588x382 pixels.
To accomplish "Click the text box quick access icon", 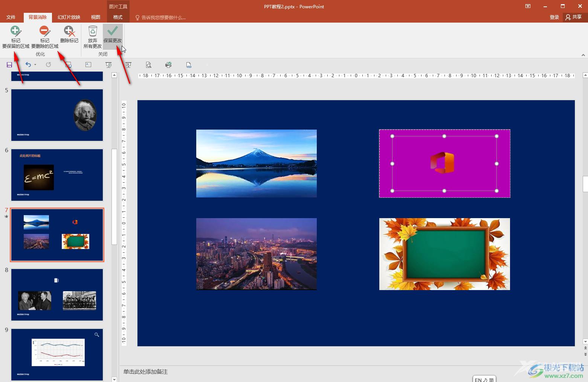I will (x=89, y=65).
